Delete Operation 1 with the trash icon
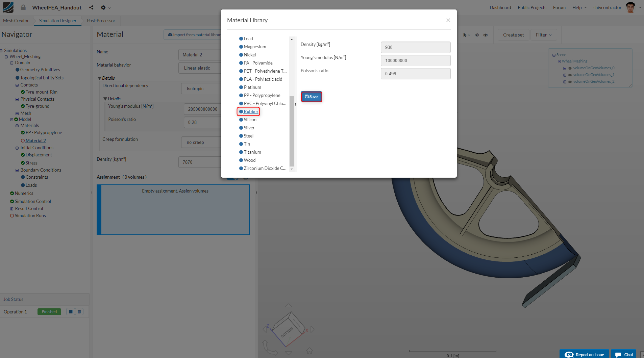The height and width of the screenshot is (358, 644). tap(79, 312)
